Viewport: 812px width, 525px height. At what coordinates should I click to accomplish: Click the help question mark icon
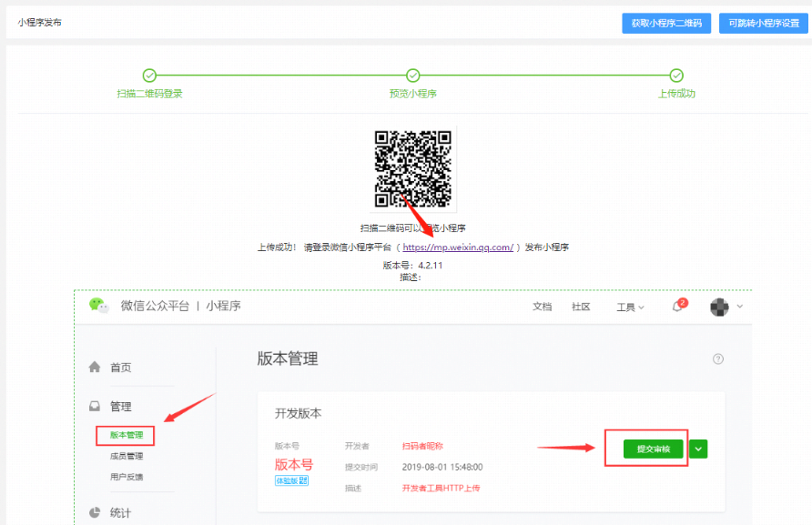[x=717, y=358]
